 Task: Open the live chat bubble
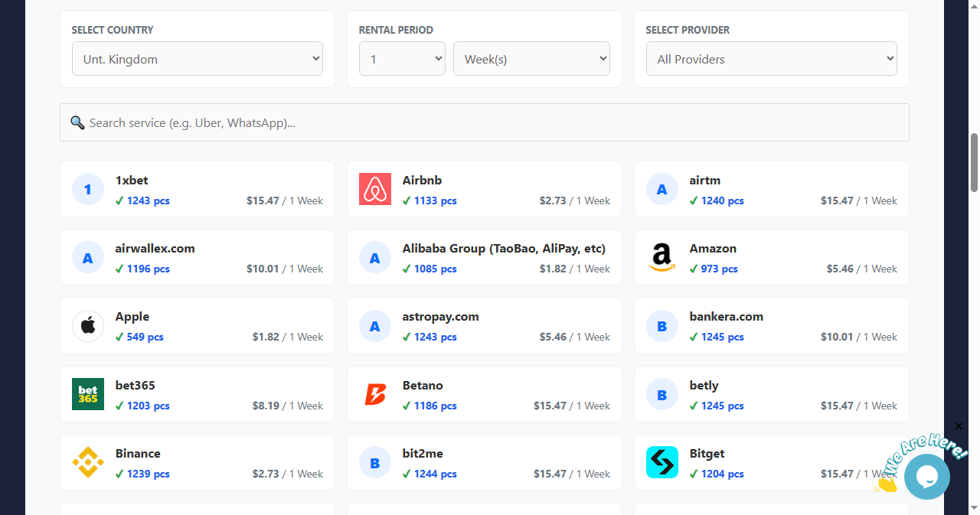[x=926, y=477]
